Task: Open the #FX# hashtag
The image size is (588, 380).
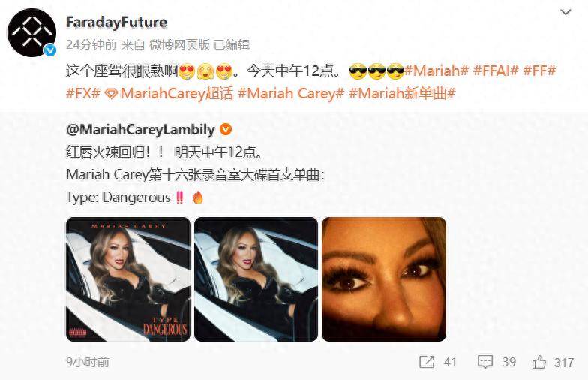Action: pyautogui.click(x=82, y=93)
